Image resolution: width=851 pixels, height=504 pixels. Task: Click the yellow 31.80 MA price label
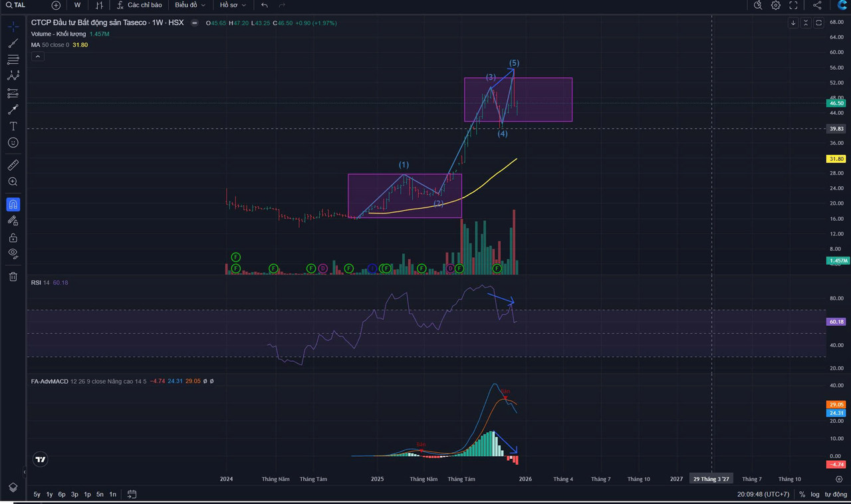[836, 159]
